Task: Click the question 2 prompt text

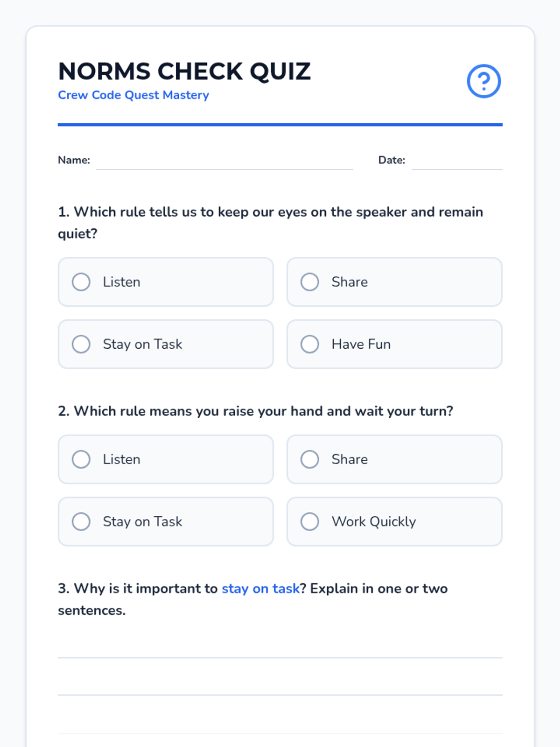Action: click(x=256, y=411)
